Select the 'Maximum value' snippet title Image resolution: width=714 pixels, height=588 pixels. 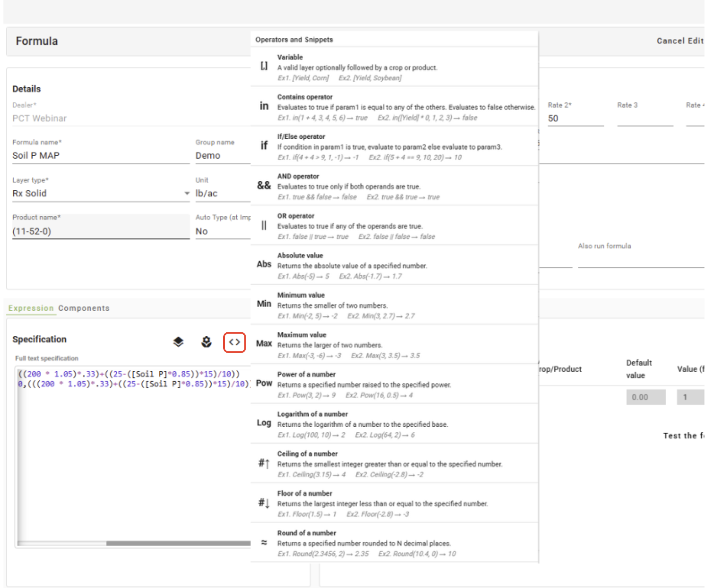[302, 335]
